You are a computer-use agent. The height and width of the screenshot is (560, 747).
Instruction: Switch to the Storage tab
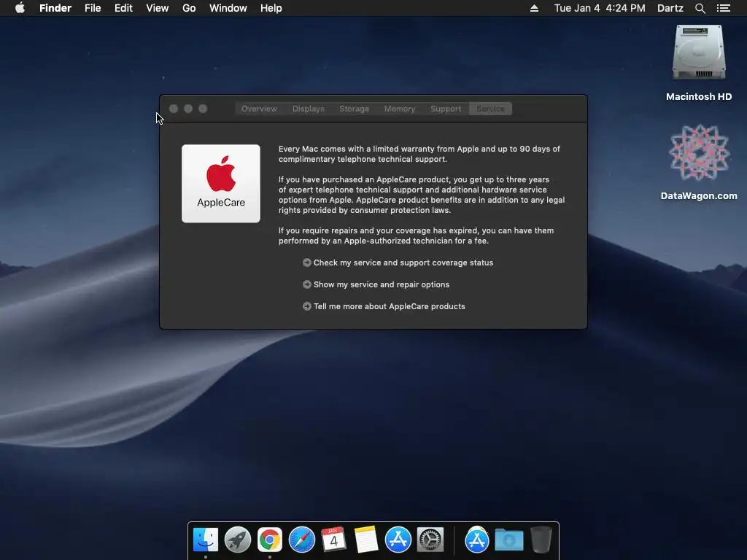pos(354,109)
